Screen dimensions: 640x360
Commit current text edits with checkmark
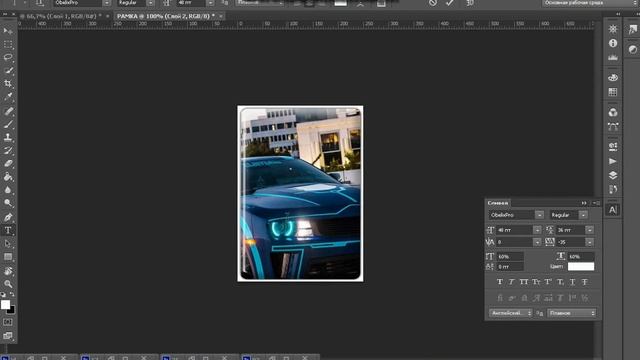tap(450, 3)
